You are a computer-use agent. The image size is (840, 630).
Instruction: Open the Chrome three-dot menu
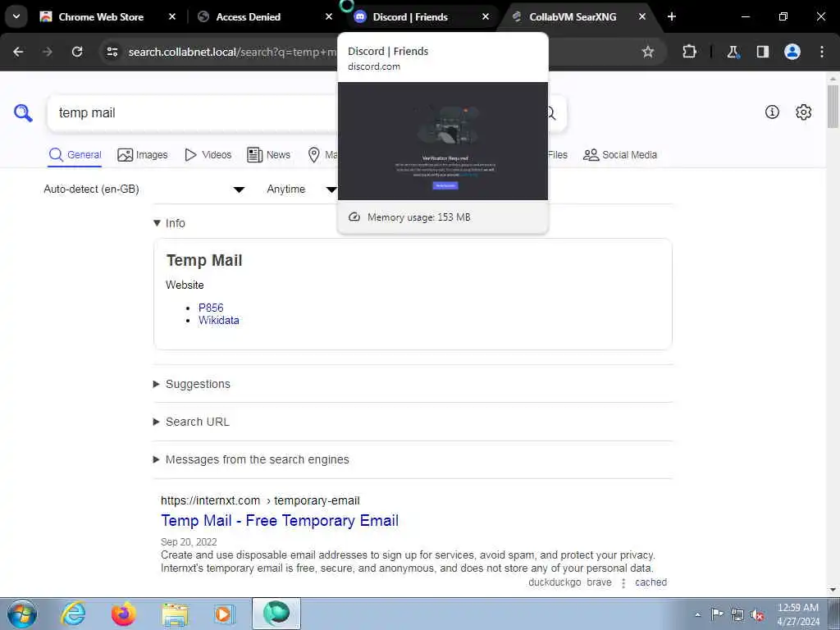pyautogui.click(x=822, y=52)
